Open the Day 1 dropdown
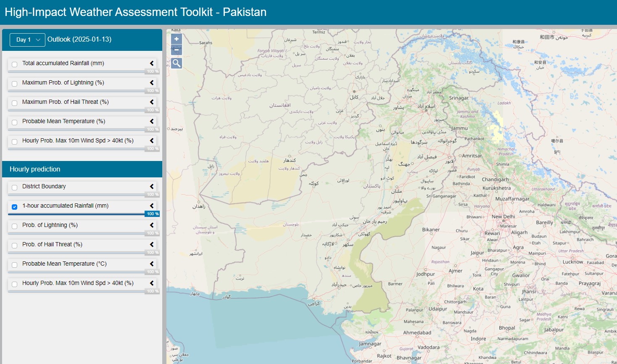This screenshot has width=617, height=364. click(27, 40)
